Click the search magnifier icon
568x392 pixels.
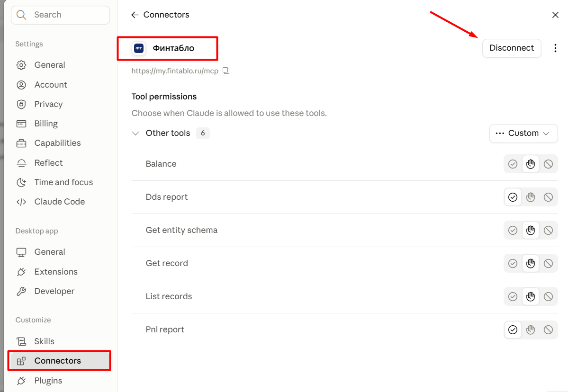pyautogui.click(x=21, y=15)
